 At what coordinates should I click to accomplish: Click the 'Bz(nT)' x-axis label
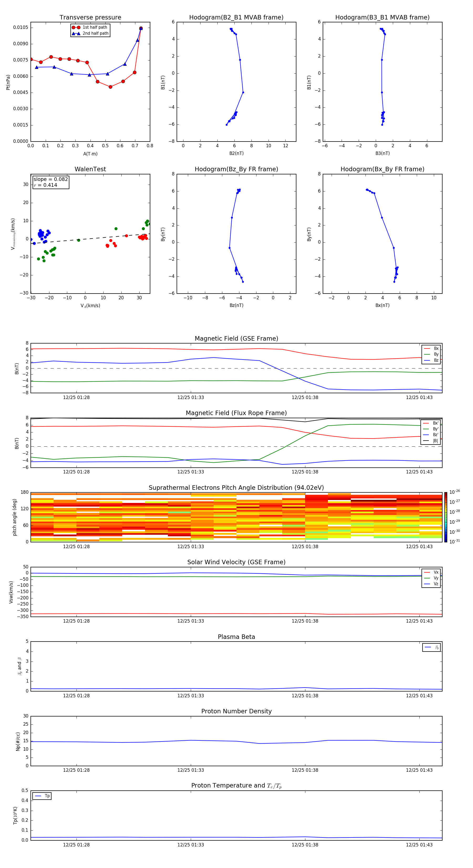coord(236,305)
